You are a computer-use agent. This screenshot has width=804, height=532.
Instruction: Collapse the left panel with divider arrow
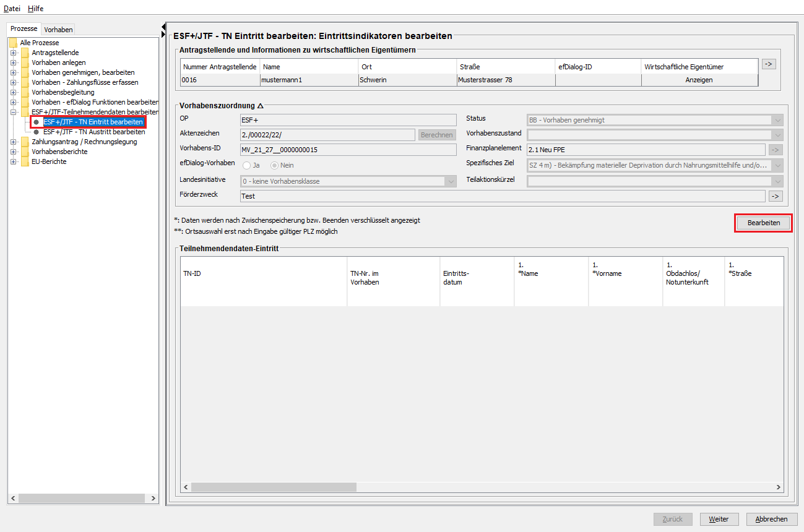pos(164,27)
